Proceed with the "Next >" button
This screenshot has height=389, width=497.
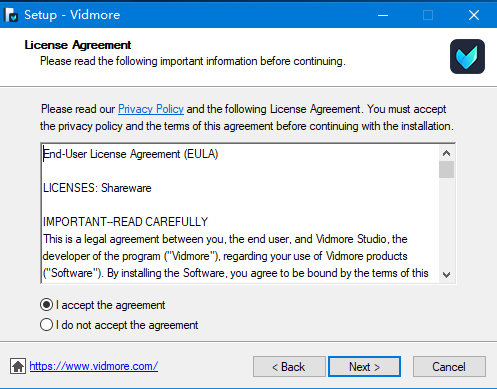[x=364, y=367]
